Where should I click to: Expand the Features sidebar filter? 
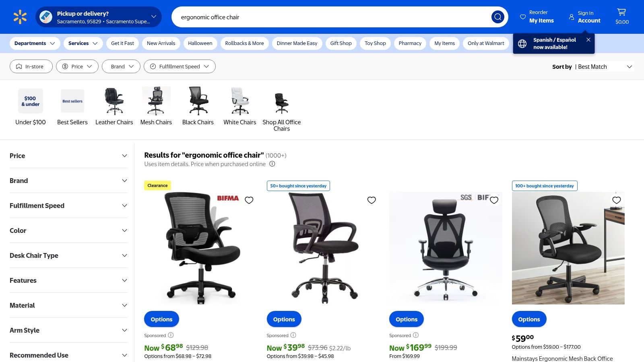[68, 280]
